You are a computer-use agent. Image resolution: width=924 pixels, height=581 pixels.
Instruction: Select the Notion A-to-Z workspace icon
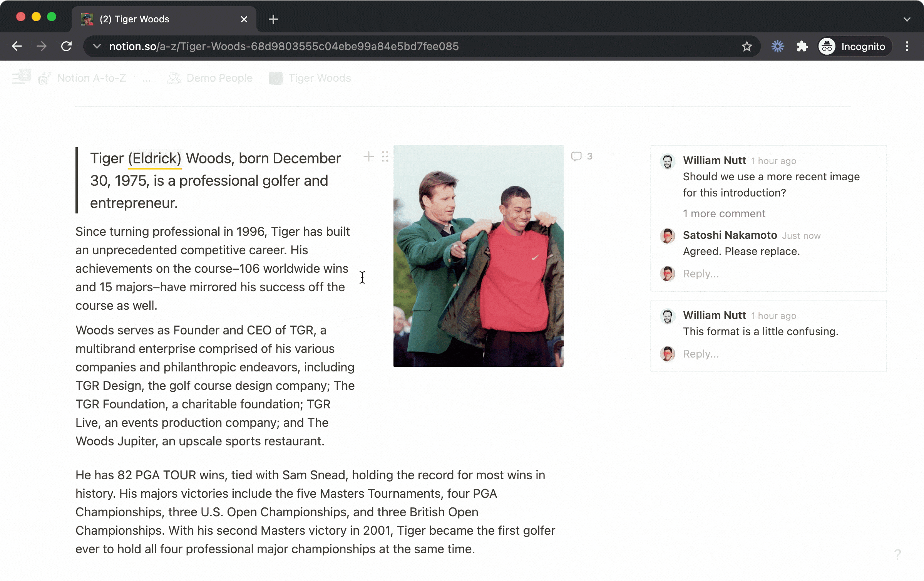point(44,78)
